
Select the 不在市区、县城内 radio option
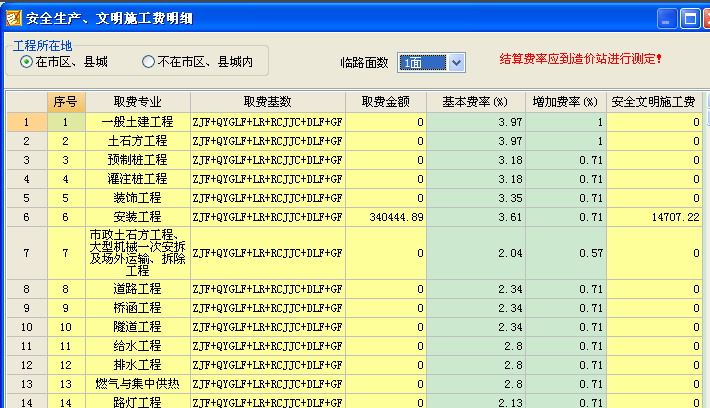(x=148, y=62)
